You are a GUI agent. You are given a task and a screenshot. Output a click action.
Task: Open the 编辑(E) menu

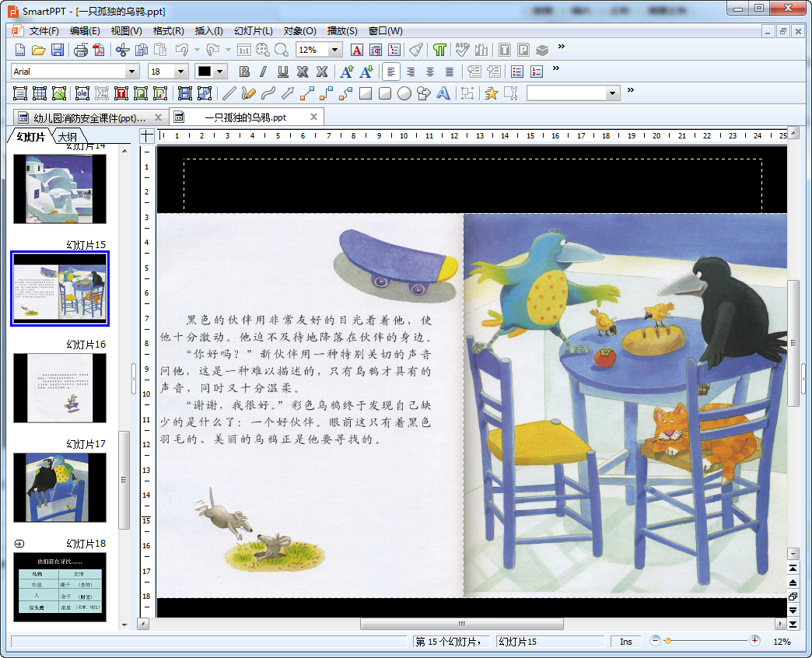(85, 31)
